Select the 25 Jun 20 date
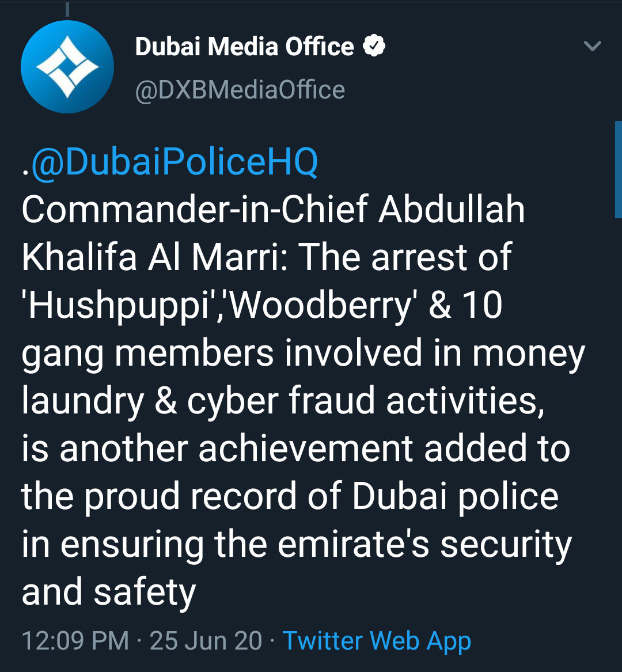Viewport: 622px width, 672px height. point(206,640)
